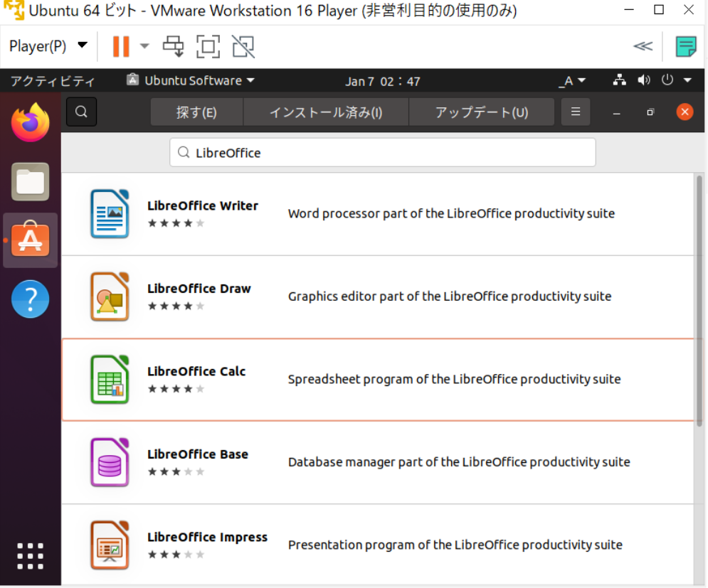Viewport: 708px width, 588px height.
Task: Toggle VMware Unity mode icon
Action: (243, 46)
